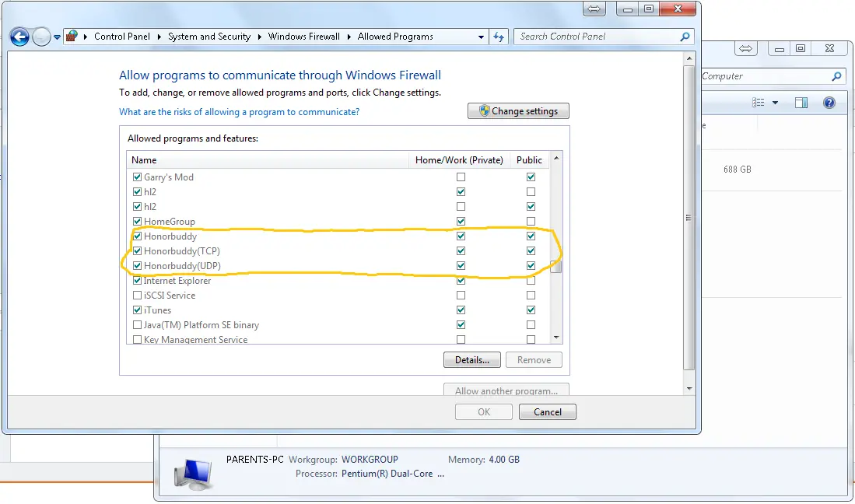Go to System and Security breadcrumb
The image size is (855, 504).
[x=208, y=37]
